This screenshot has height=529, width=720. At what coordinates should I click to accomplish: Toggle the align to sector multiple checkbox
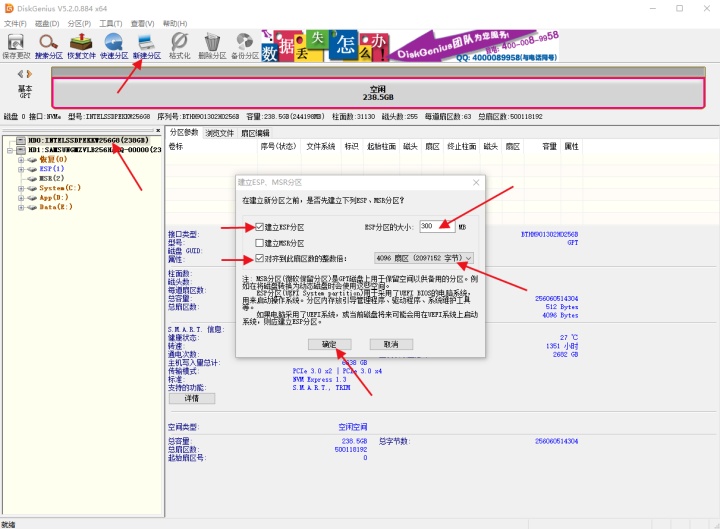(259, 259)
